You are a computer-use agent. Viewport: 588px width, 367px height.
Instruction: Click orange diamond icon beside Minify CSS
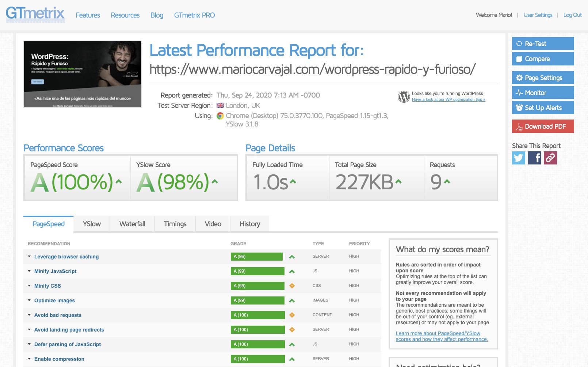[292, 286]
